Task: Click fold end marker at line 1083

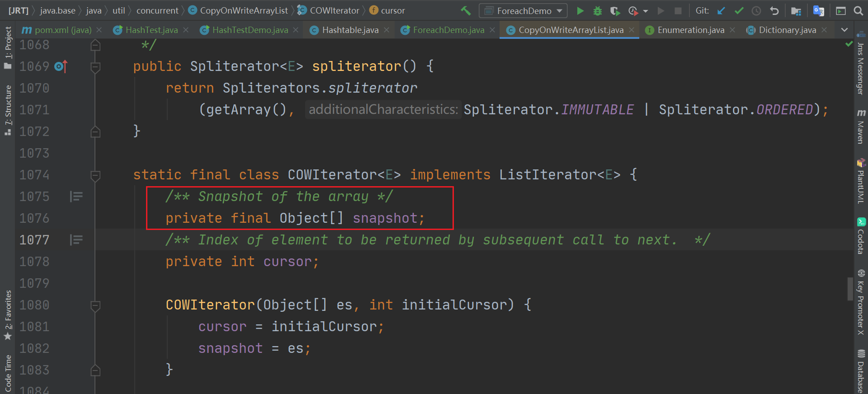Action: (95, 371)
